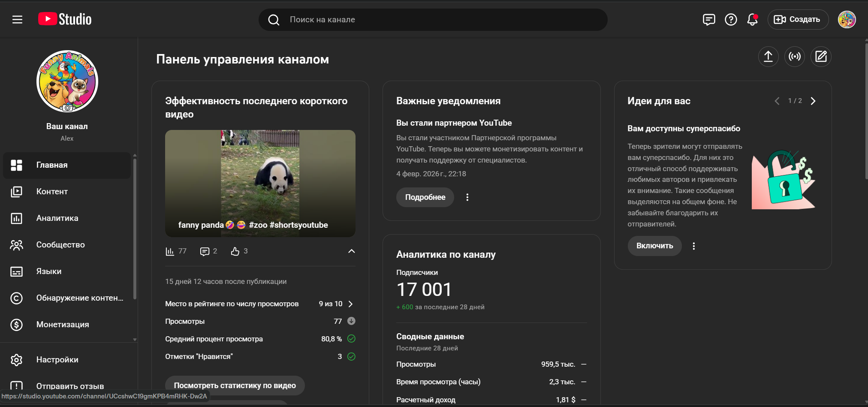The image size is (868, 407).
Task: Go to next idea card
Action: pos(813,101)
